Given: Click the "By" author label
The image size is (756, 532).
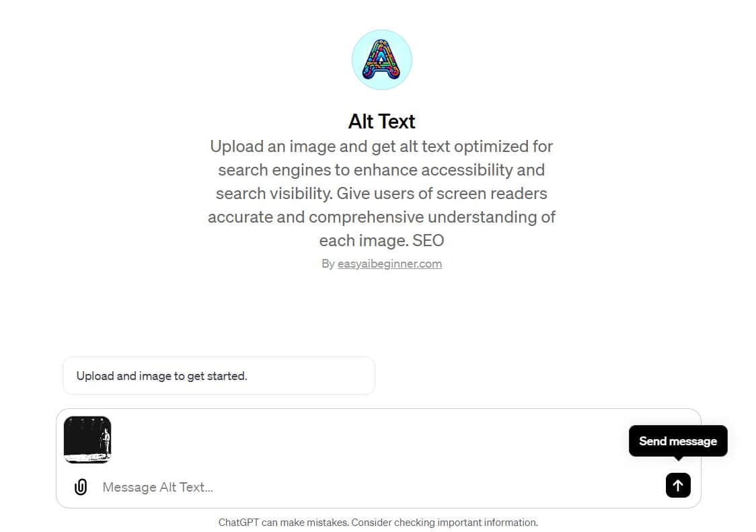Looking at the screenshot, I should pyautogui.click(x=328, y=264).
